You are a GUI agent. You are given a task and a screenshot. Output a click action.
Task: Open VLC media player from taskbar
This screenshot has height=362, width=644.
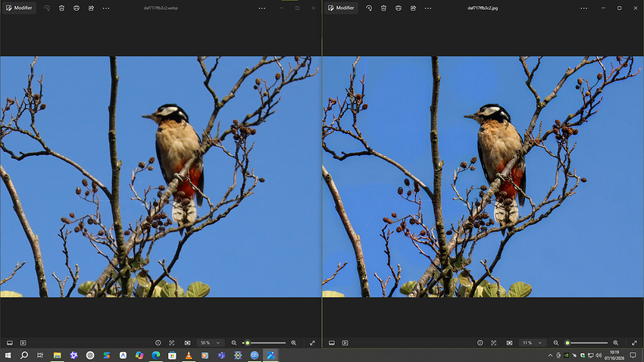pos(189,355)
